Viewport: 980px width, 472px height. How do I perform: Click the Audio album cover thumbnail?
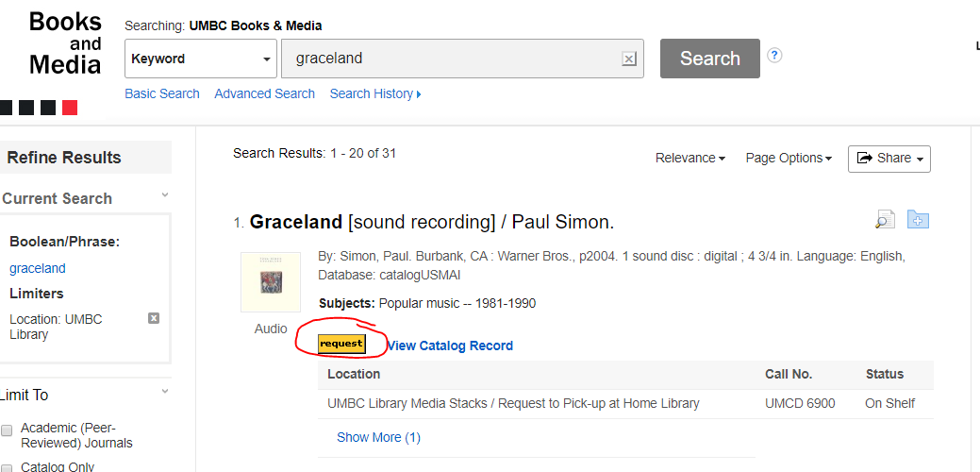[x=271, y=282]
